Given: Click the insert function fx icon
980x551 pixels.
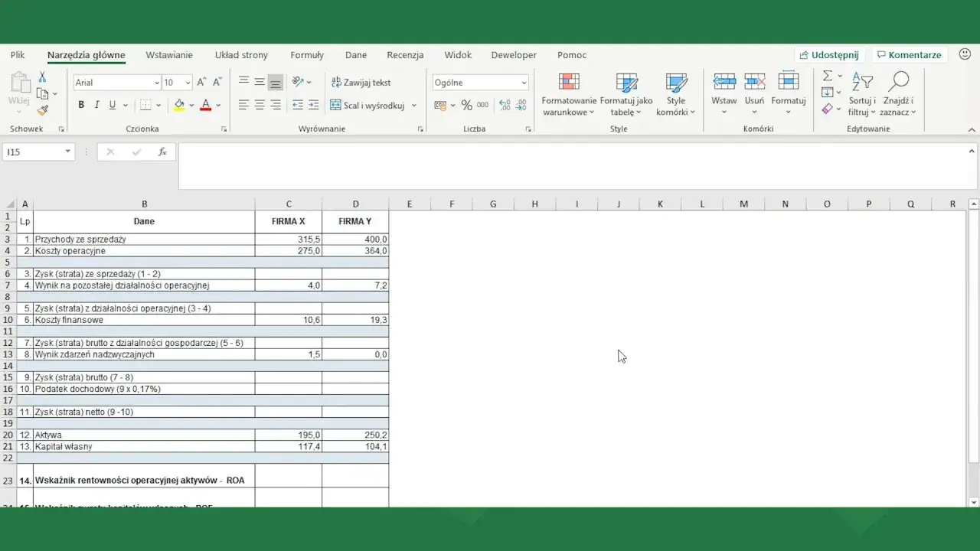Looking at the screenshot, I should [x=162, y=152].
